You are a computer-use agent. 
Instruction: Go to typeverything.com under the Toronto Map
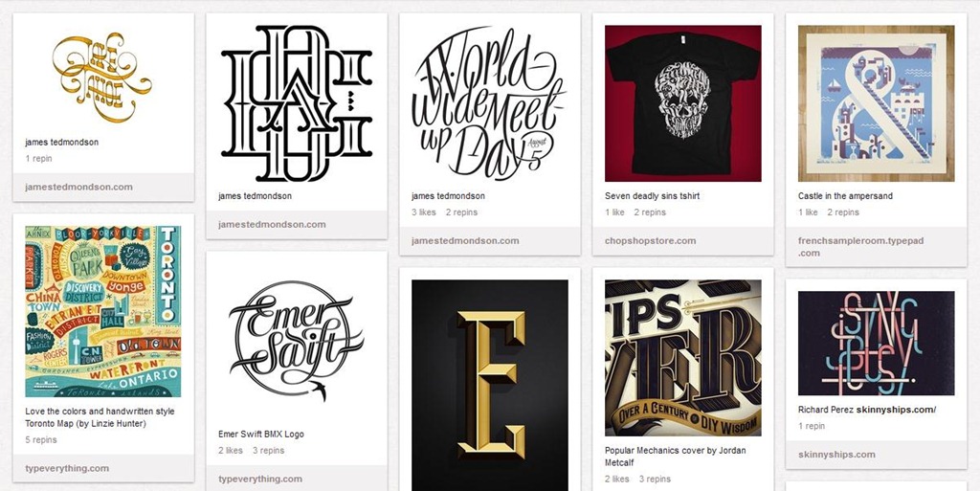coord(67,468)
